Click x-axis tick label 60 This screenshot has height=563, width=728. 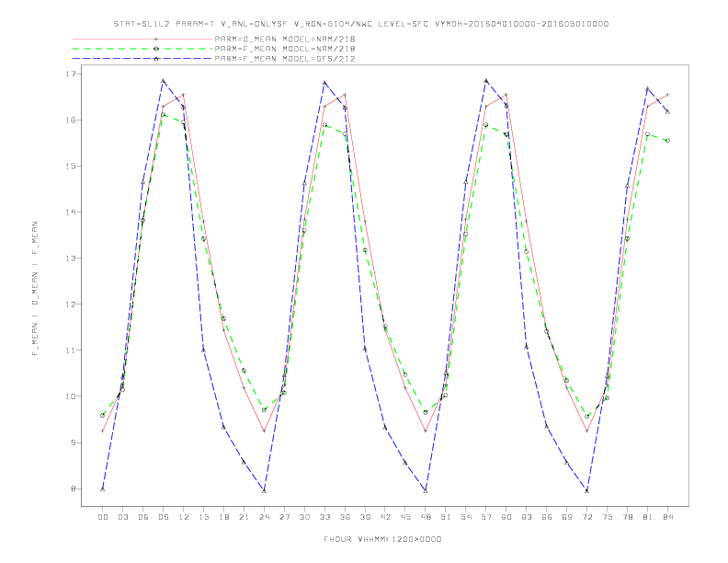(506, 517)
